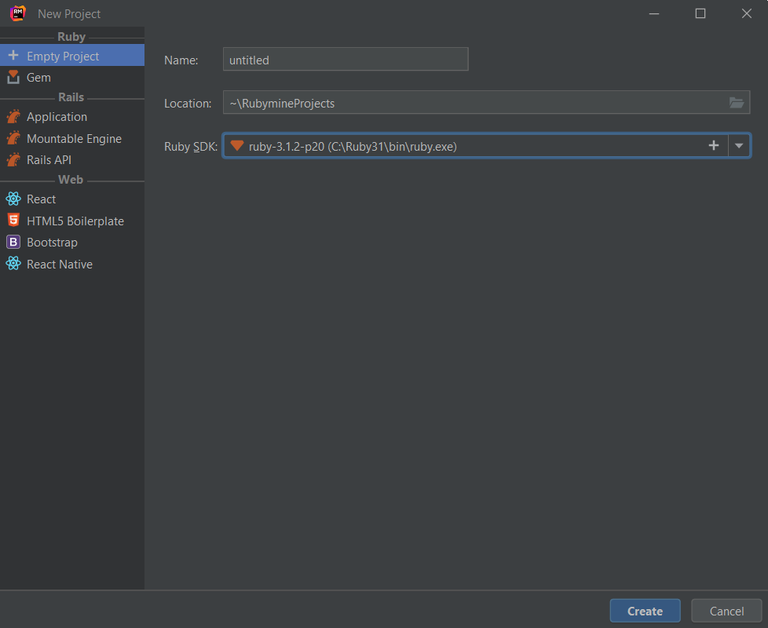
Task: Select the Empty Project plus icon
Action: [13, 55]
